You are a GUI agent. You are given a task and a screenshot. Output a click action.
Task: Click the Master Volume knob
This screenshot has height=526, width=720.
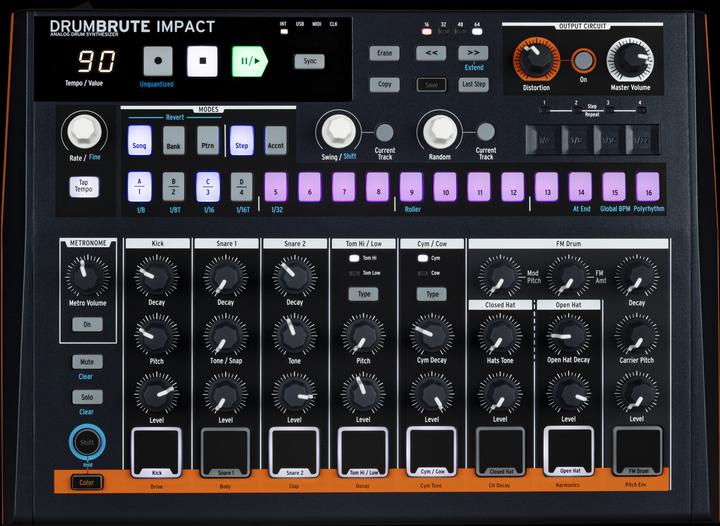pyautogui.click(x=630, y=60)
